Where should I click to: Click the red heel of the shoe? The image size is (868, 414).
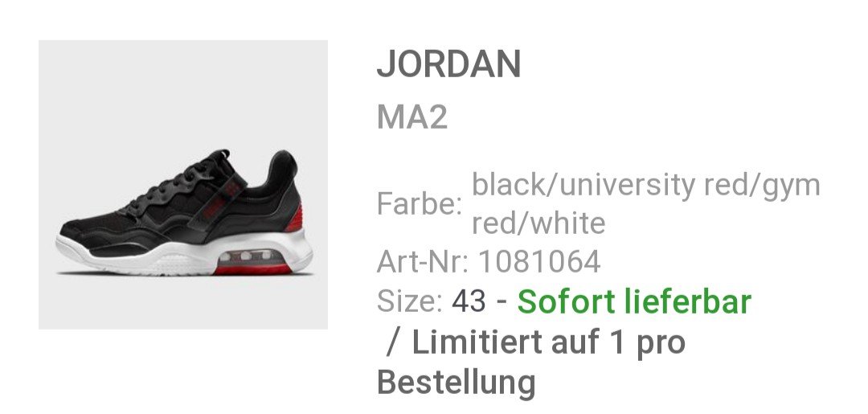pos(294,219)
